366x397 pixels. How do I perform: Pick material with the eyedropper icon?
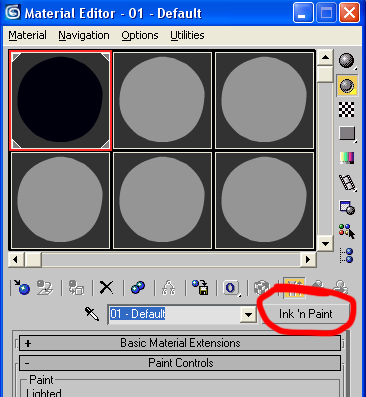(x=92, y=314)
